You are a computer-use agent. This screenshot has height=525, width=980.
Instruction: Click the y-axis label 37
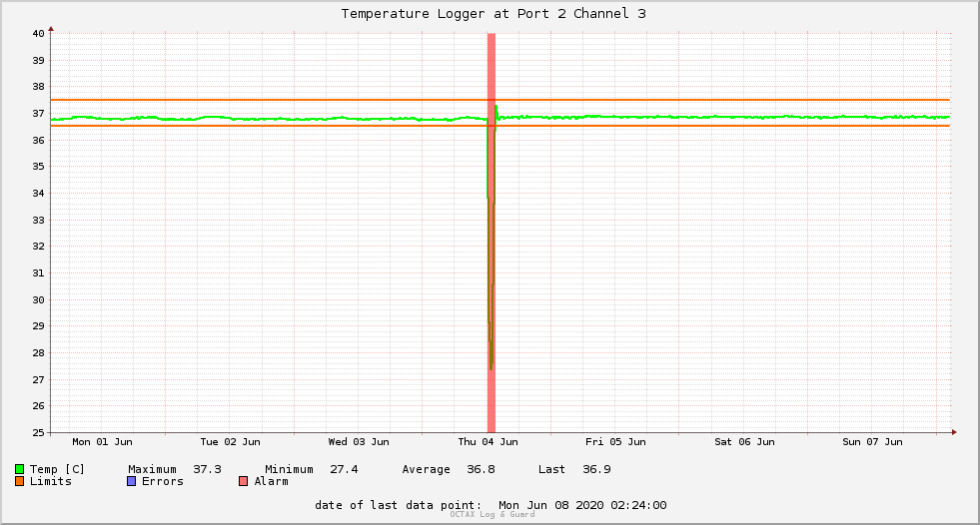[39, 114]
